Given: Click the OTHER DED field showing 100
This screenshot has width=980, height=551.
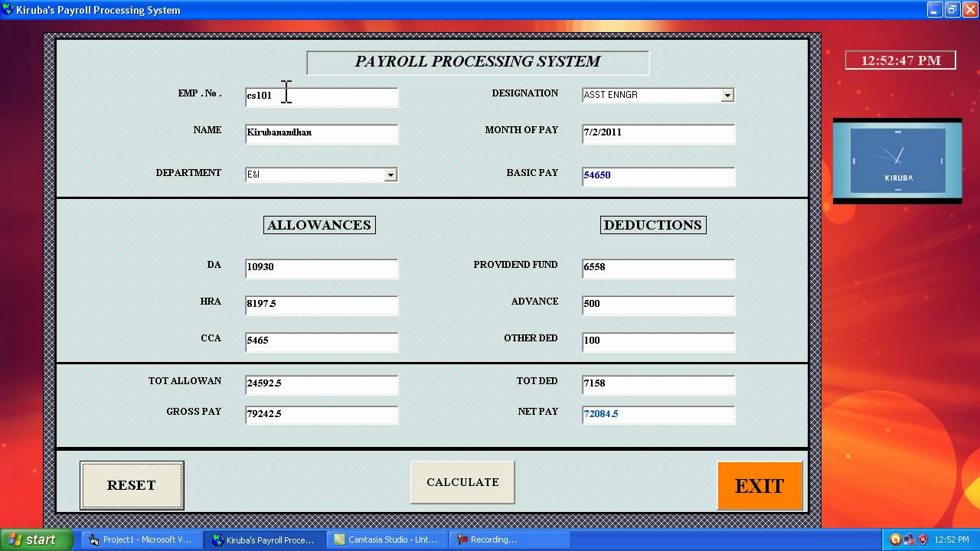Looking at the screenshot, I should tap(658, 341).
